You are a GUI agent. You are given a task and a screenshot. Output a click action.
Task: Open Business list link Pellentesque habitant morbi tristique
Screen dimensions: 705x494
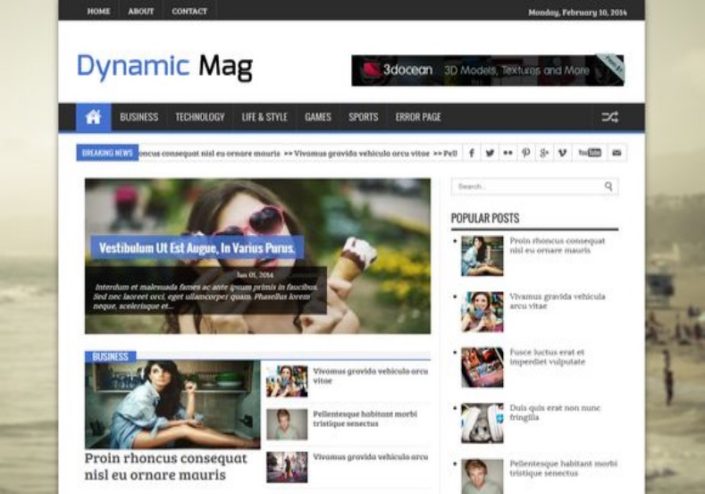(365, 418)
